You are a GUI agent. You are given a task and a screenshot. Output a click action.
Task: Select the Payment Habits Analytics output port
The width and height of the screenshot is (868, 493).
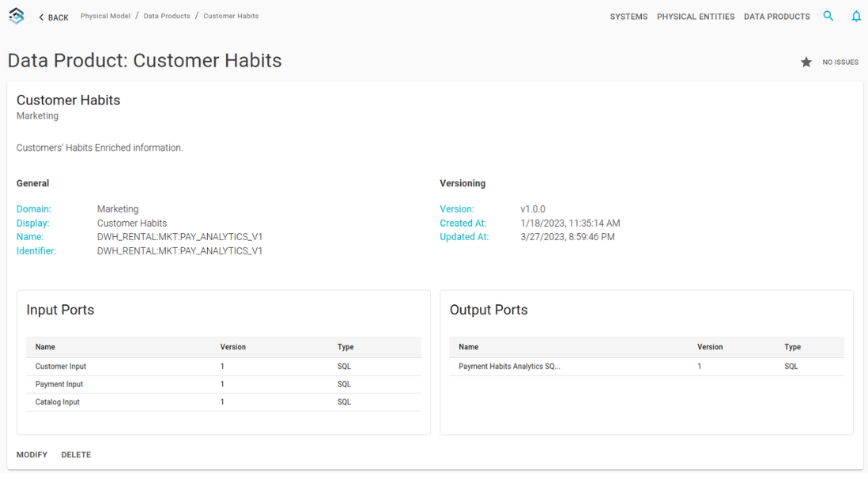click(x=647, y=367)
